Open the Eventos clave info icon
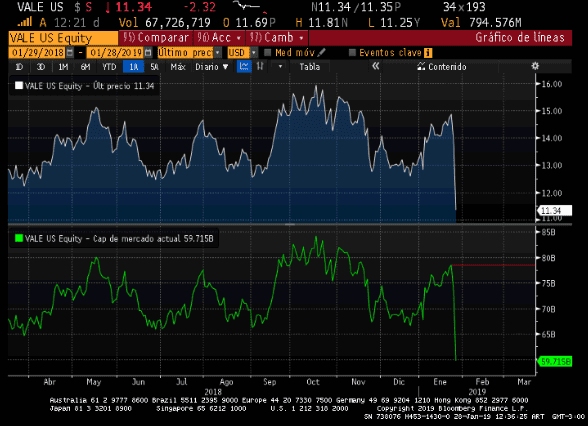This screenshot has height=426, width=588. coord(428,52)
